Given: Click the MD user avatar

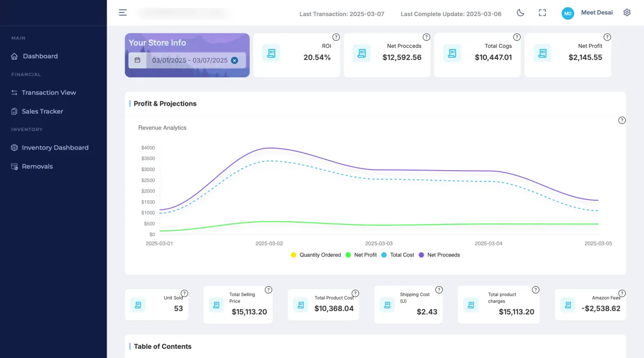Looking at the screenshot, I should pos(568,13).
